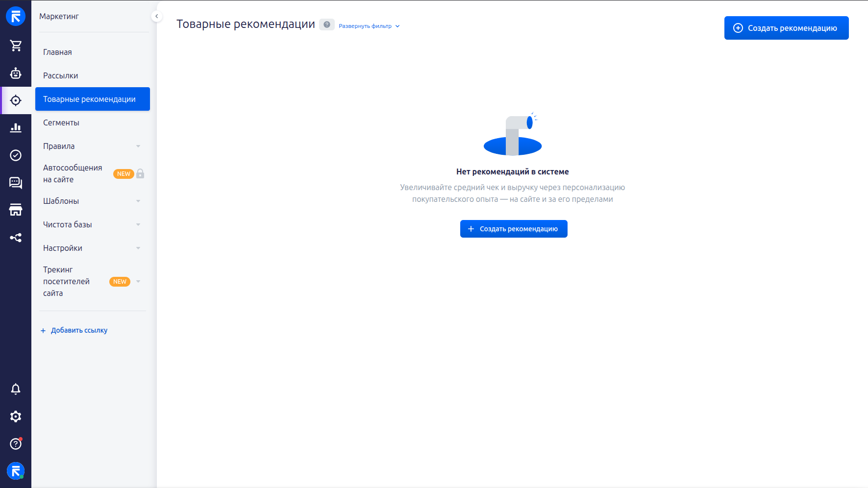The image size is (868, 488).
Task: Go to Рассылки menu item
Action: tap(61, 75)
